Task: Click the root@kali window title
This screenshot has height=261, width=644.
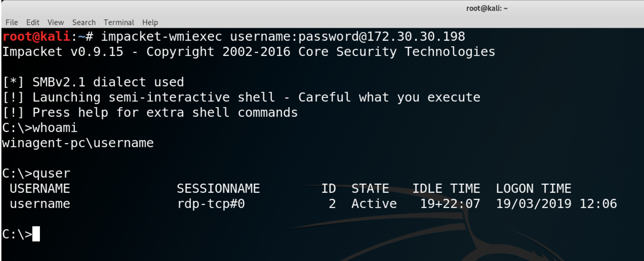Action: pos(487,8)
